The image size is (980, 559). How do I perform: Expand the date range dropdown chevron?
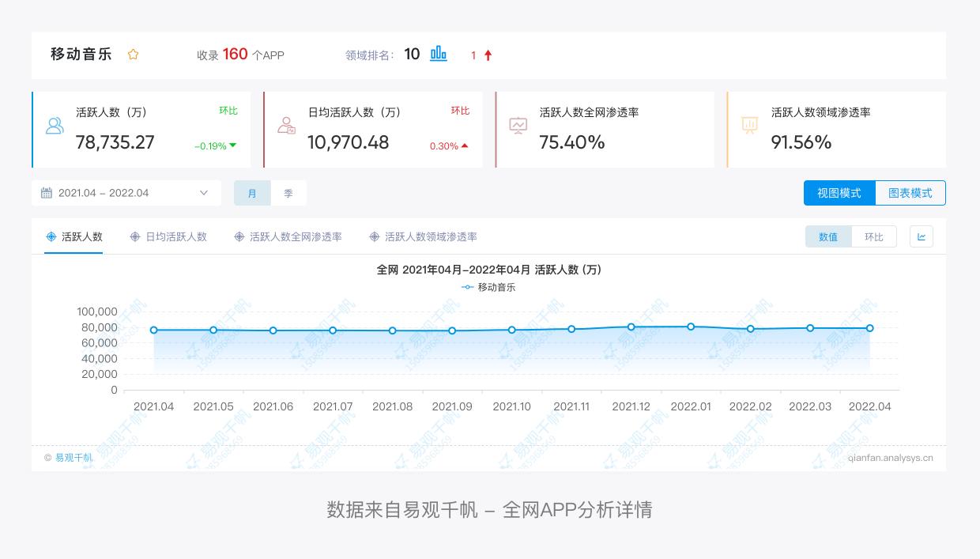click(204, 193)
